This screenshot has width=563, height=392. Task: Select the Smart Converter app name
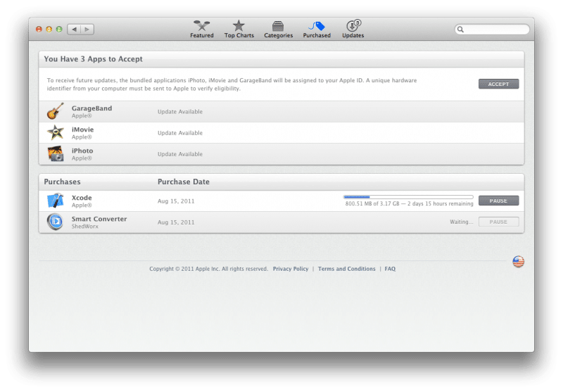click(x=99, y=219)
